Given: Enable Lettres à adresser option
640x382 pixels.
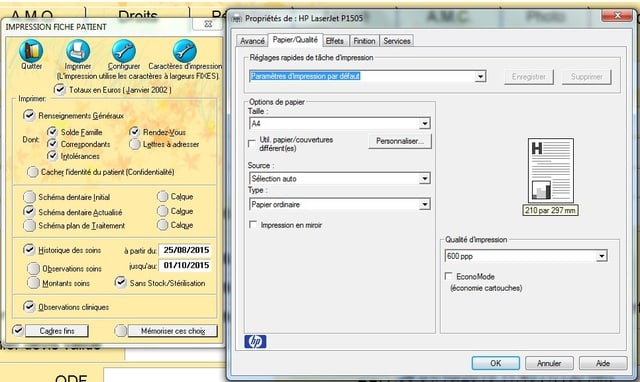Looking at the screenshot, I should (135, 144).
